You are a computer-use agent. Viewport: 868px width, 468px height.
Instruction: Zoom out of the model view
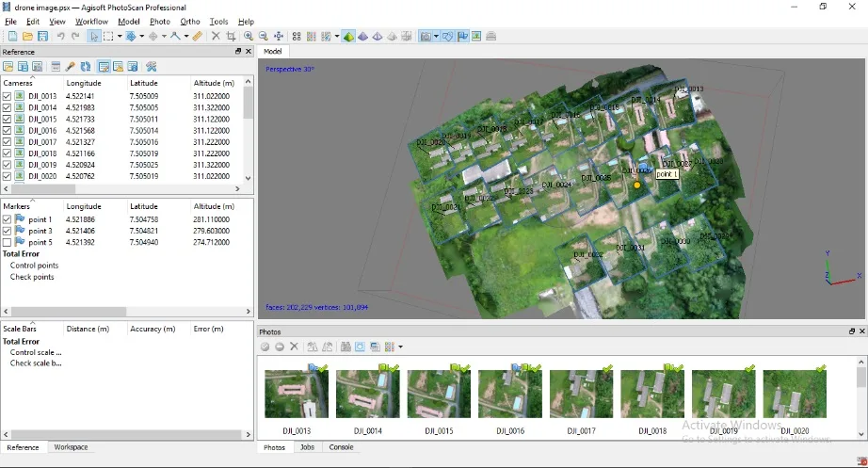(x=264, y=36)
